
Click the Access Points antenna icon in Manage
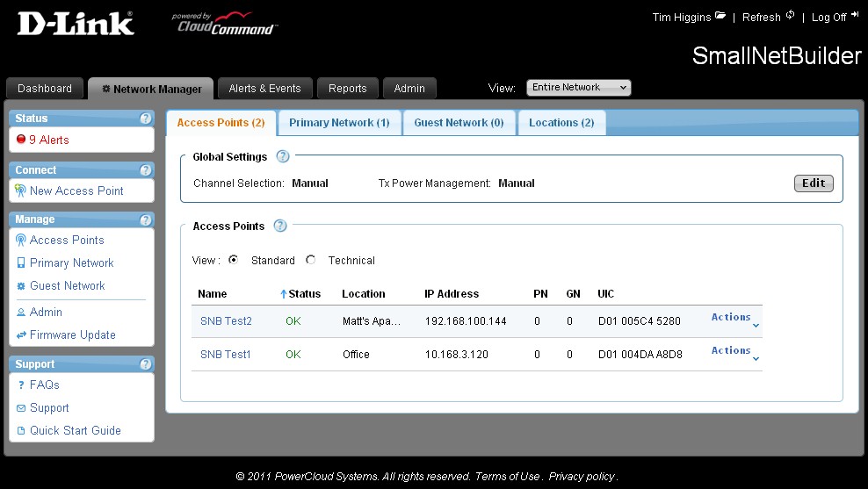coord(20,240)
